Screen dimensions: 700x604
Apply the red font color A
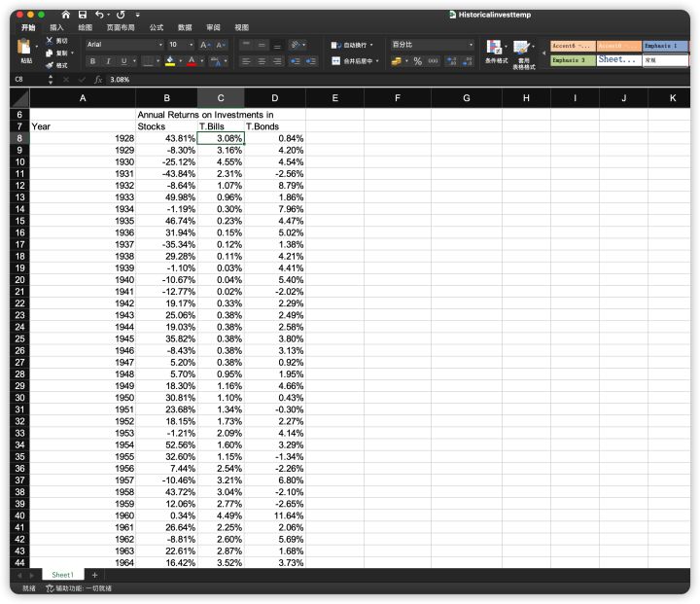(192, 60)
